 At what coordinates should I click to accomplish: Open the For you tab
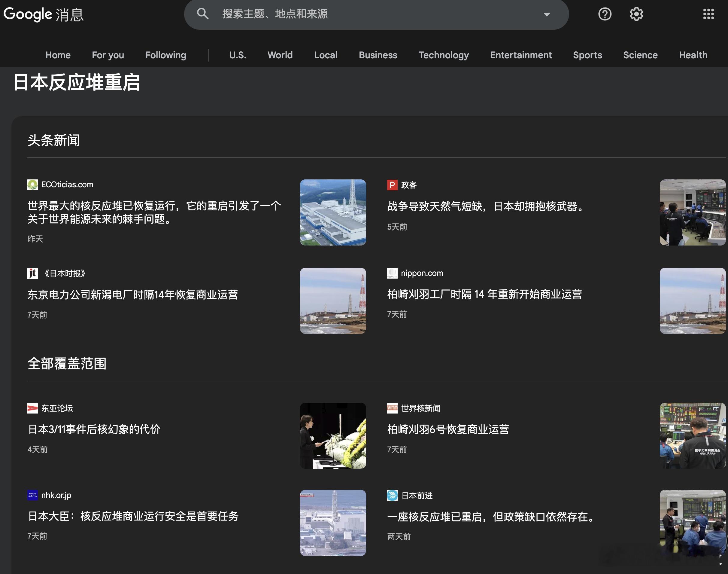(x=108, y=55)
